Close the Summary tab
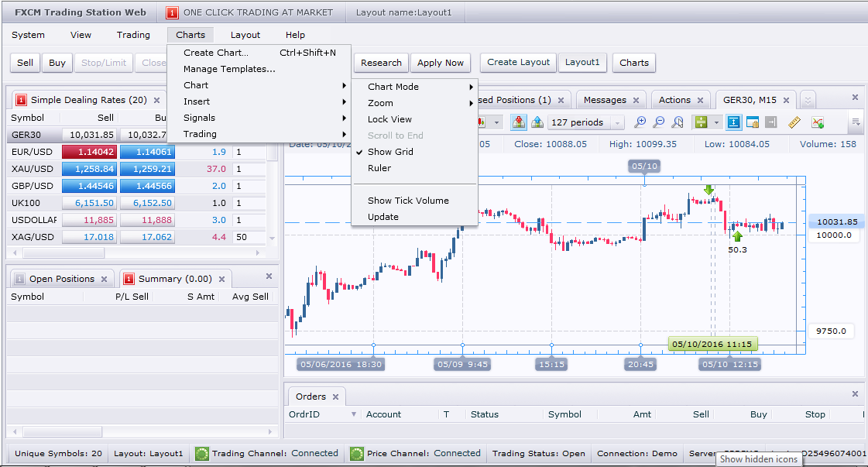 point(222,280)
